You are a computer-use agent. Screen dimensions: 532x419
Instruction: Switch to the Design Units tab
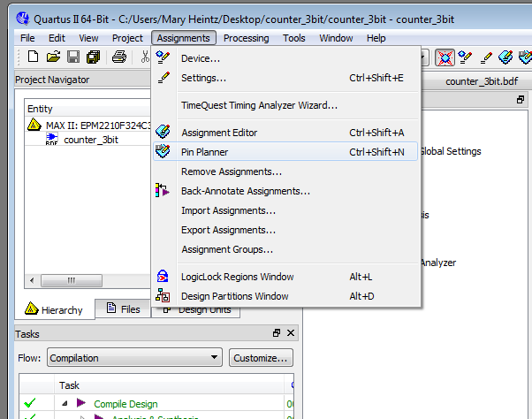coord(196,312)
